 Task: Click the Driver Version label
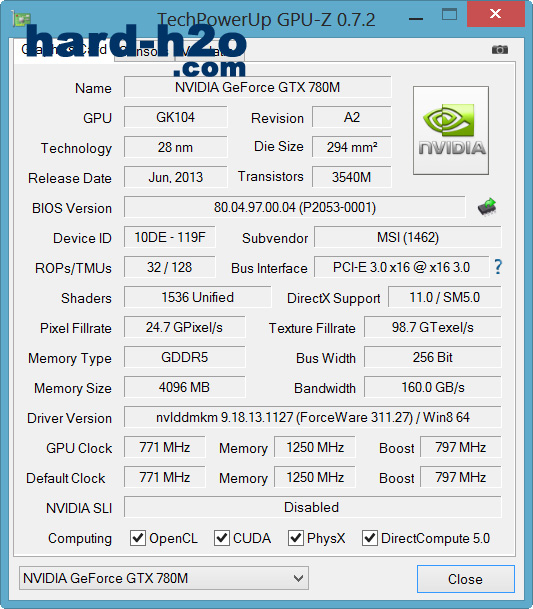coord(70,418)
